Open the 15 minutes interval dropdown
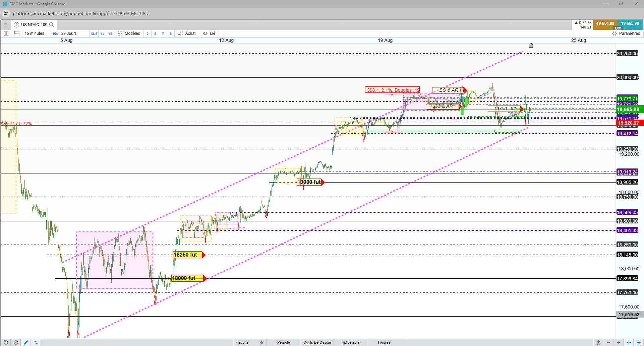 35,33
